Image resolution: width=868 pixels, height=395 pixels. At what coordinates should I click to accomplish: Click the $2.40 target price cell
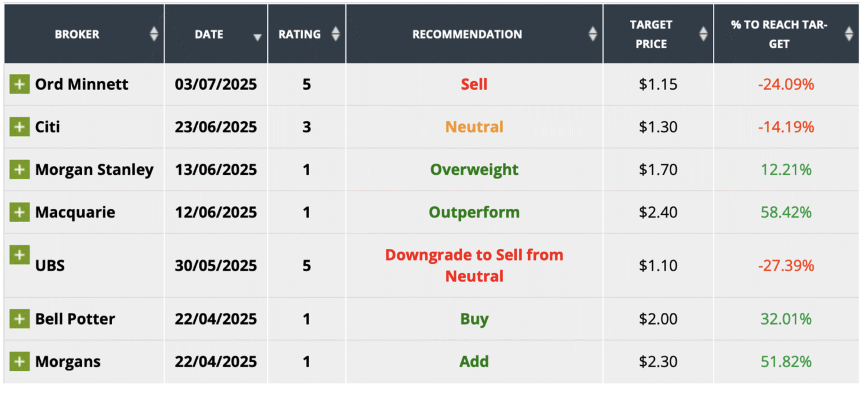pyautogui.click(x=658, y=212)
